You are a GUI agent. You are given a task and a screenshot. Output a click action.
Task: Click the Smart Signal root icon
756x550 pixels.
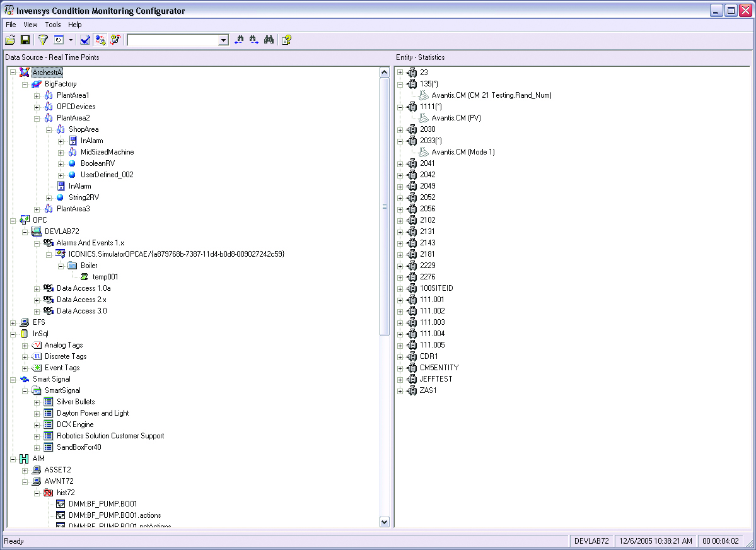pos(25,379)
